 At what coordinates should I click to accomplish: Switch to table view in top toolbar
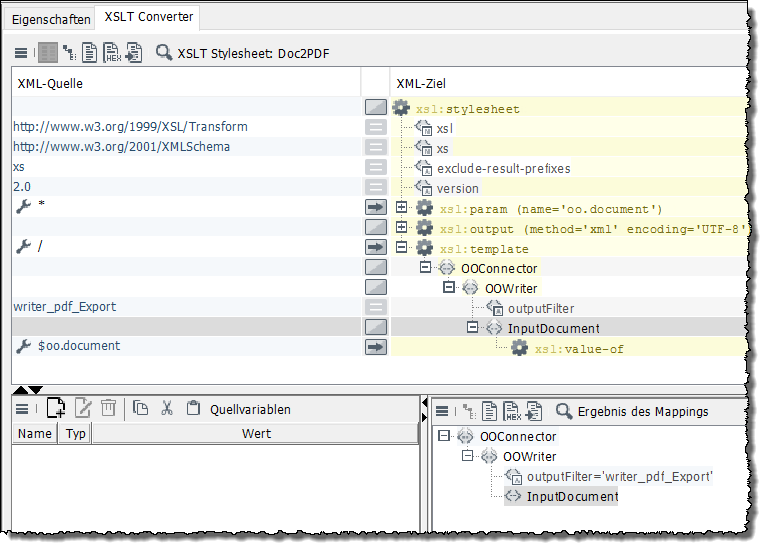point(47,53)
